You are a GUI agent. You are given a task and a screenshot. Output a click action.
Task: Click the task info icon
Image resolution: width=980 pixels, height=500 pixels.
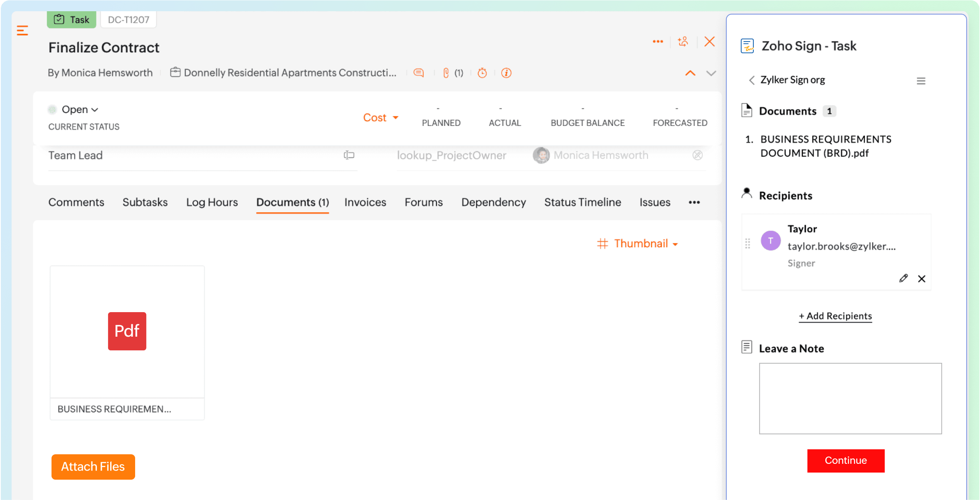506,73
